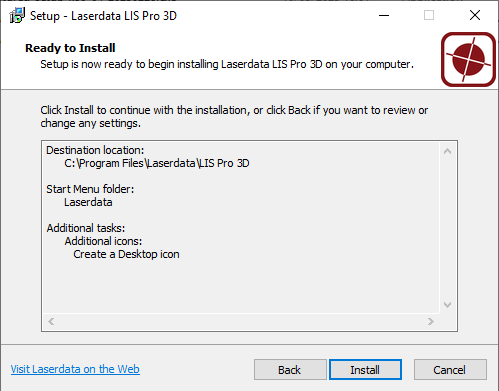499x391 pixels.
Task: Click the 'Additional tasks:' line in summary
Action: point(86,228)
